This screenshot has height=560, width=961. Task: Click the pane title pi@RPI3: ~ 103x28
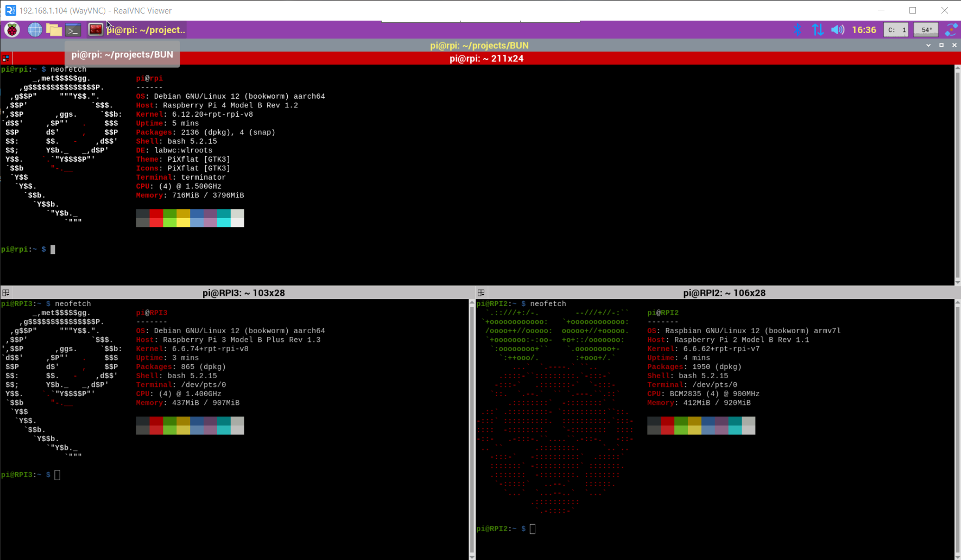tap(244, 293)
